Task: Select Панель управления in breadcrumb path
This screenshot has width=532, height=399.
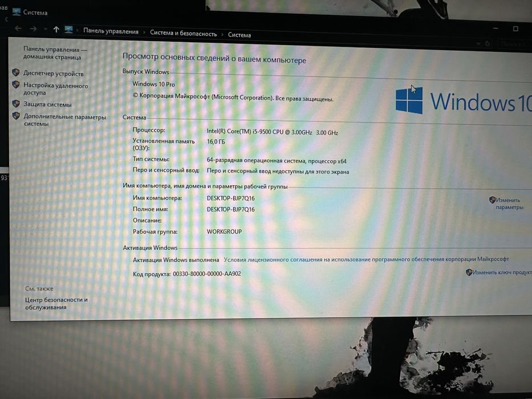Action: point(111,31)
